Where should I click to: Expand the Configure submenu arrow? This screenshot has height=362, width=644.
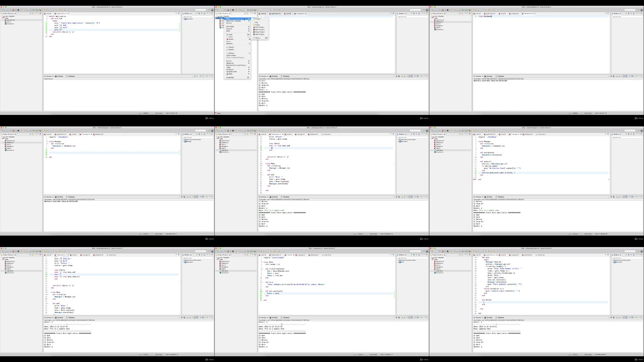click(x=249, y=69)
